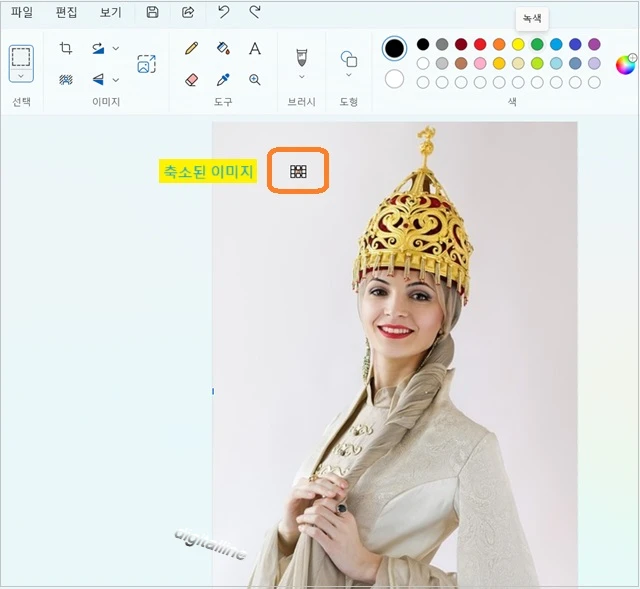Click the Resize image icon
The image size is (640, 589).
(x=147, y=64)
